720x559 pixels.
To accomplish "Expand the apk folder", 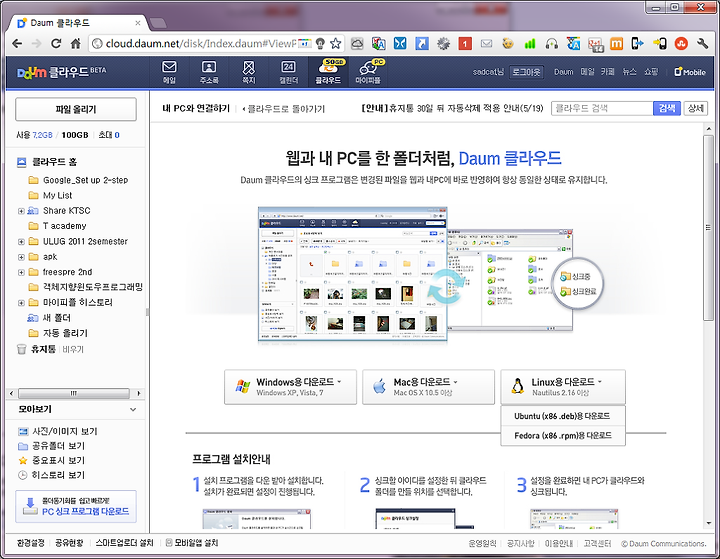I will [x=21, y=257].
